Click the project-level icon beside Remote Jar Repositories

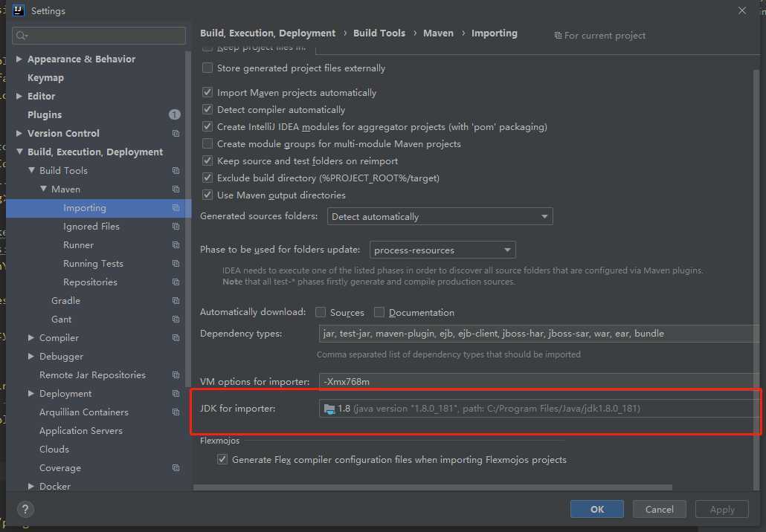click(x=176, y=374)
